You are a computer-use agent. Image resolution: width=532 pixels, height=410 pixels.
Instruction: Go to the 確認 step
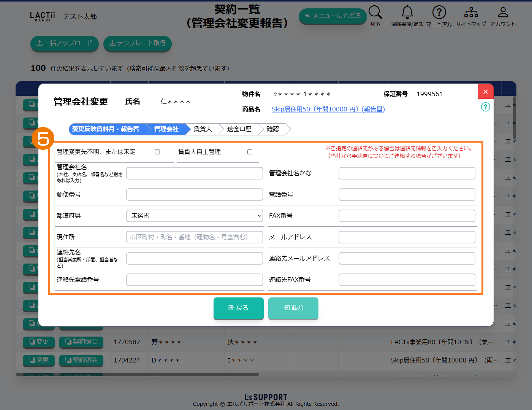[273, 129]
